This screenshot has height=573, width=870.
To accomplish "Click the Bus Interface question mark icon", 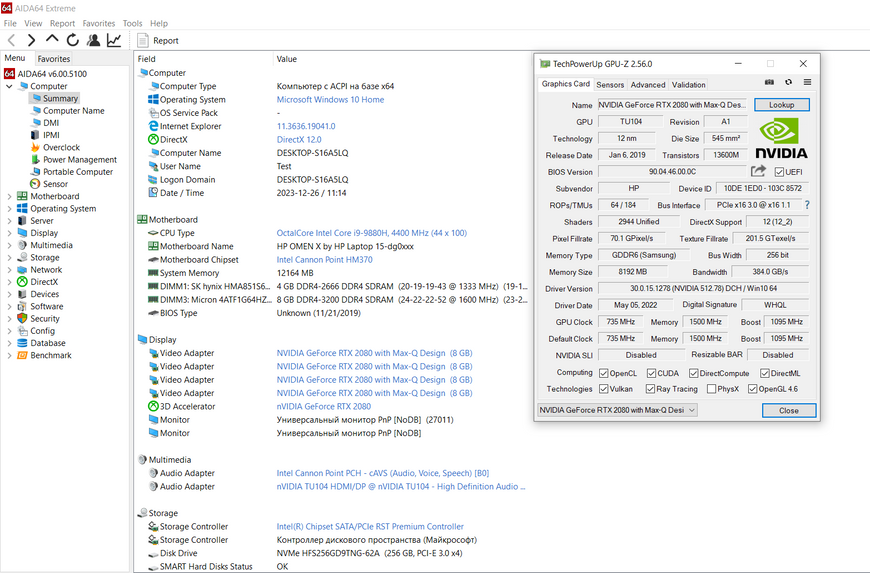I will point(807,205).
